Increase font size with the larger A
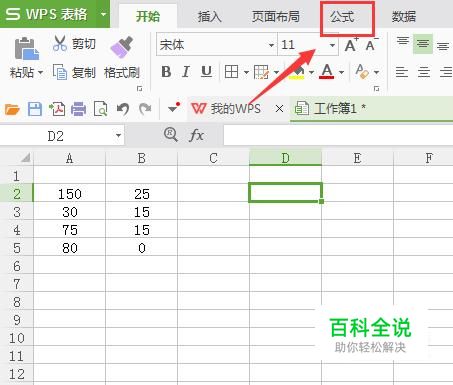This screenshot has width=453, height=385. pyautogui.click(x=351, y=45)
